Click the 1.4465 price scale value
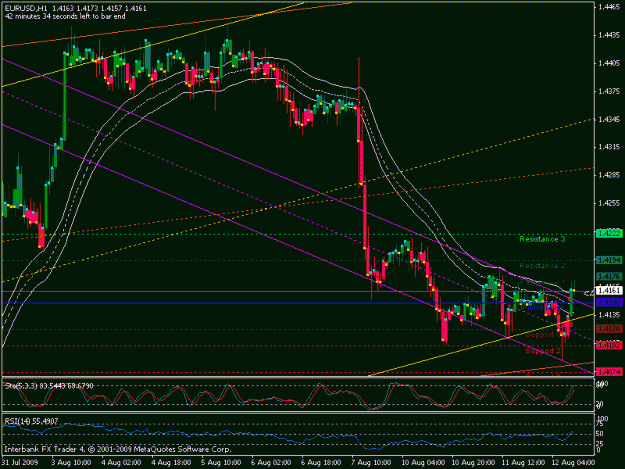The width and height of the screenshot is (625, 469). [x=608, y=7]
